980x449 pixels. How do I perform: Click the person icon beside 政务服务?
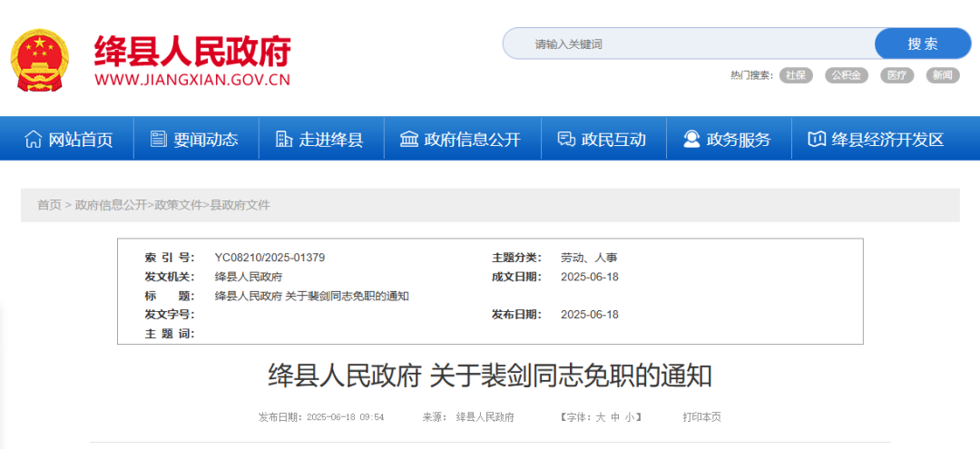(x=691, y=139)
